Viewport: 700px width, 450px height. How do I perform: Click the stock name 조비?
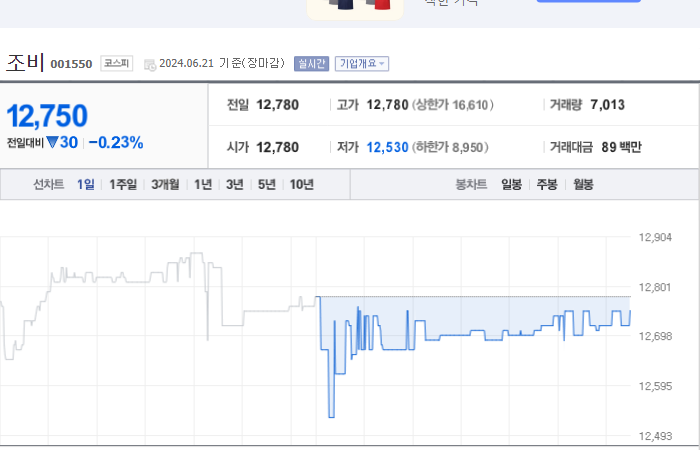pyautogui.click(x=25, y=62)
